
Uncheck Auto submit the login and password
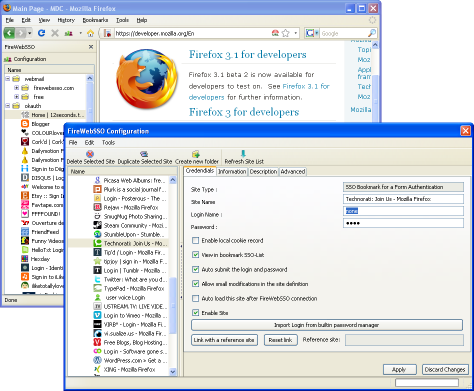click(196, 269)
